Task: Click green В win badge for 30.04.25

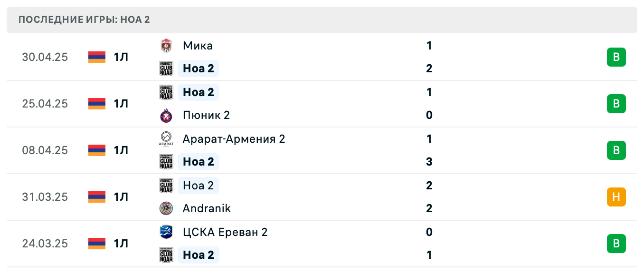Action: coord(616,57)
